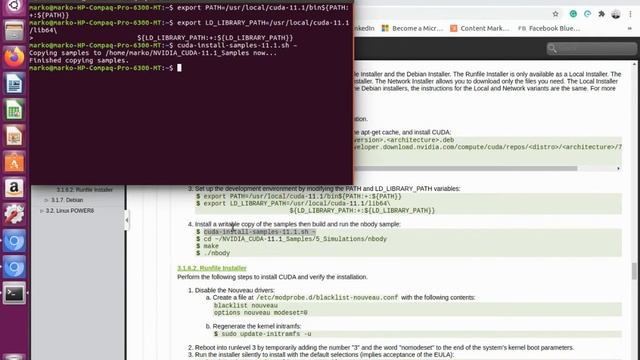Open LibreOffice Calc from the dock
The image size is (640, 360).
pos(14,110)
